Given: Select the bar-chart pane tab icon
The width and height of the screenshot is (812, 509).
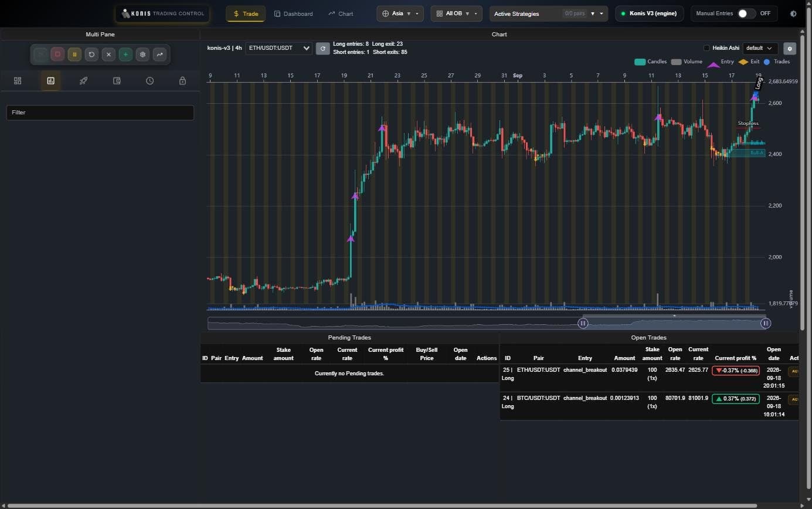Looking at the screenshot, I should (x=50, y=81).
